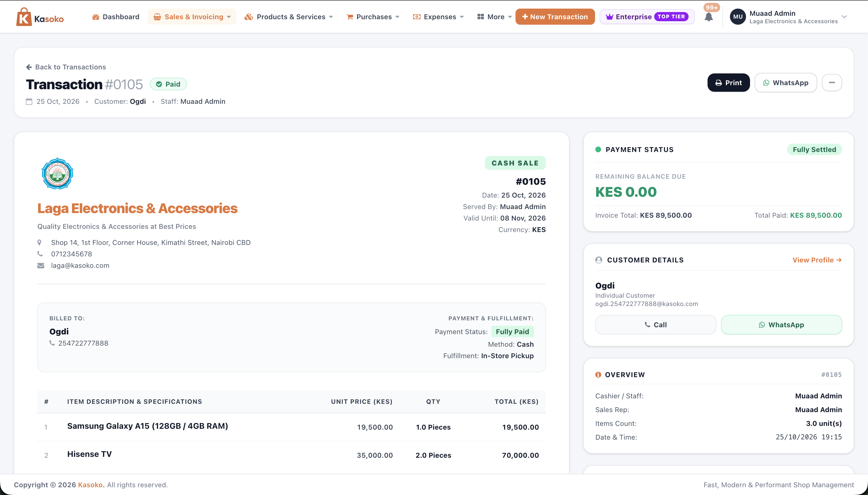This screenshot has width=868, height=495.
Task: Click the customer WhatsApp button
Action: click(x=782, y=325)
